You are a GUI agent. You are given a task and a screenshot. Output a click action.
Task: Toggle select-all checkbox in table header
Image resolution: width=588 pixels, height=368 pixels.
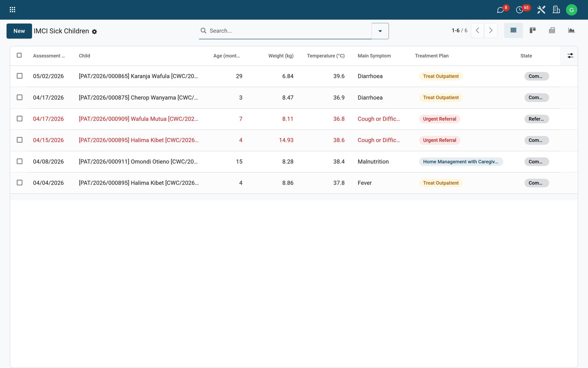point(19,55)
